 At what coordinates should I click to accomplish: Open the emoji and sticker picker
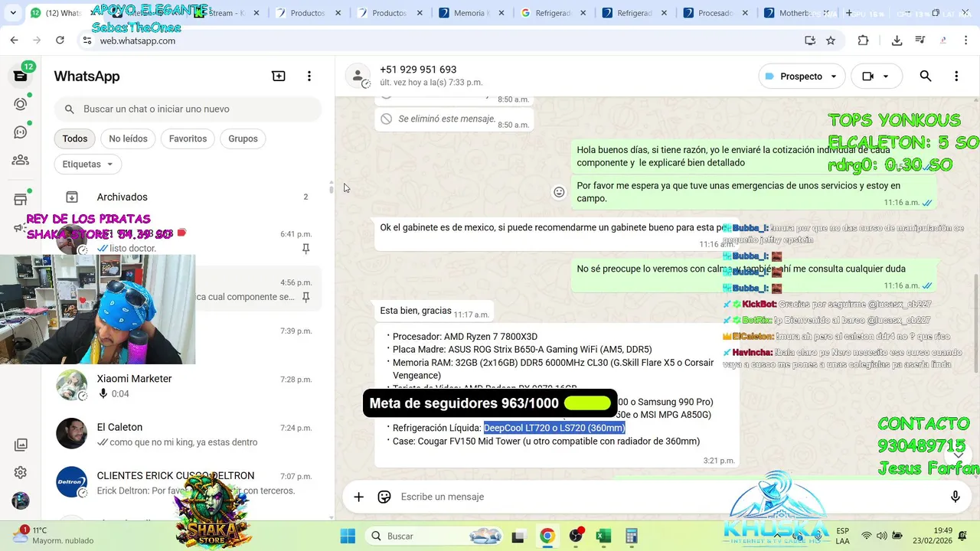tap(384, 497)
